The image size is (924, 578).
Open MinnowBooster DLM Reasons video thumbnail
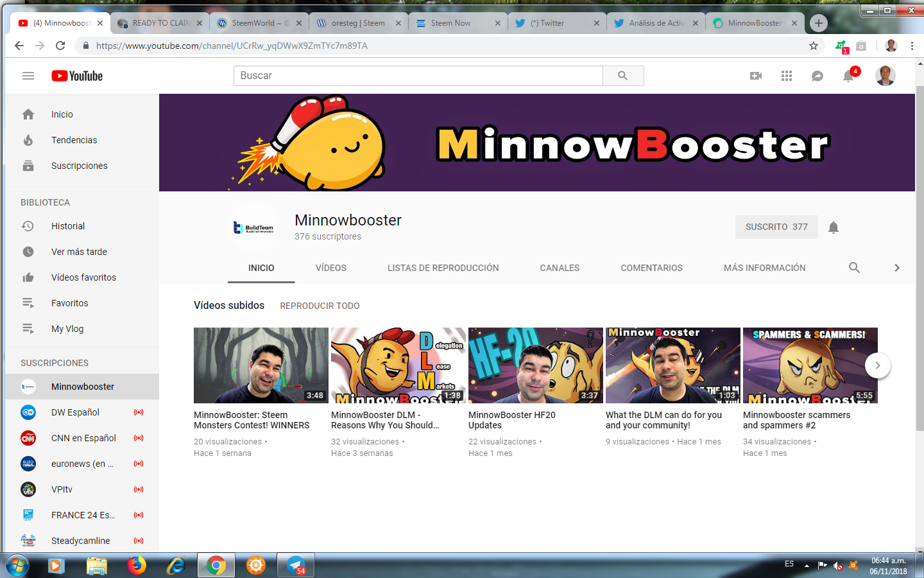click(398, 365)
